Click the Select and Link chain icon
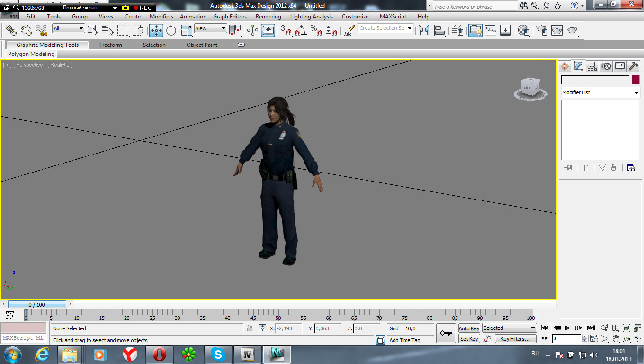Screen dimensions: 644x364 tap(11, 30)
